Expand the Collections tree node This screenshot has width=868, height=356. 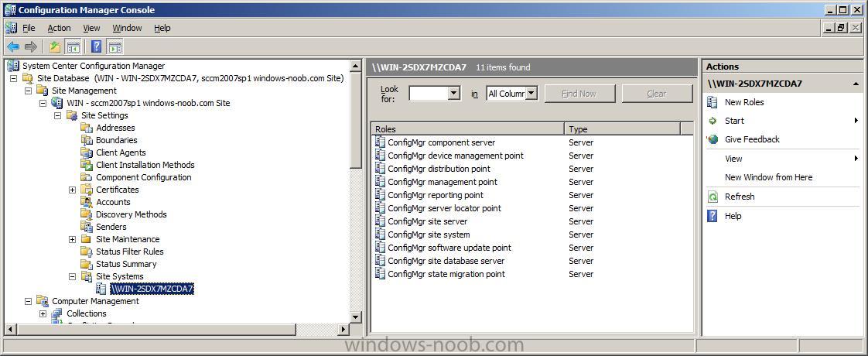pos(43,313)
